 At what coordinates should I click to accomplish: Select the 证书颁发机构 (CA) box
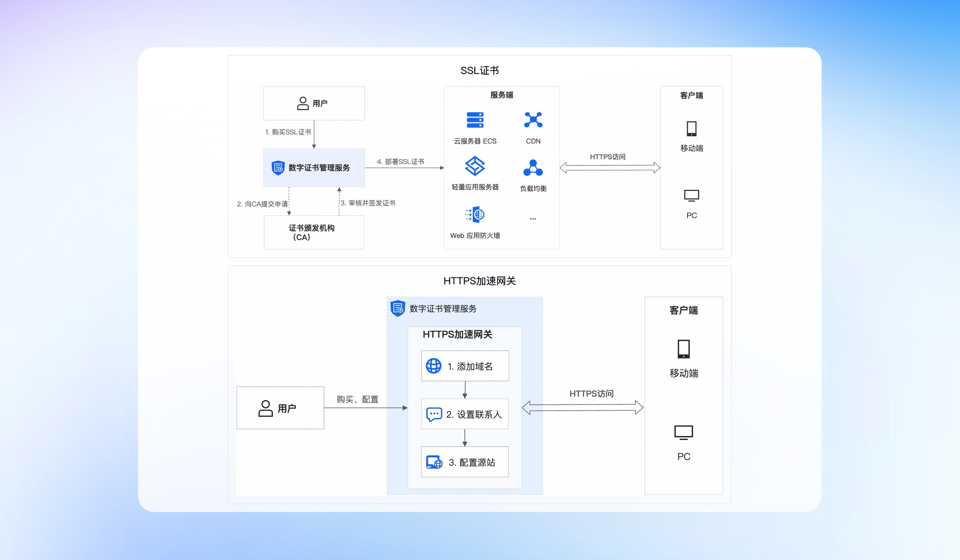pos(314,232)
